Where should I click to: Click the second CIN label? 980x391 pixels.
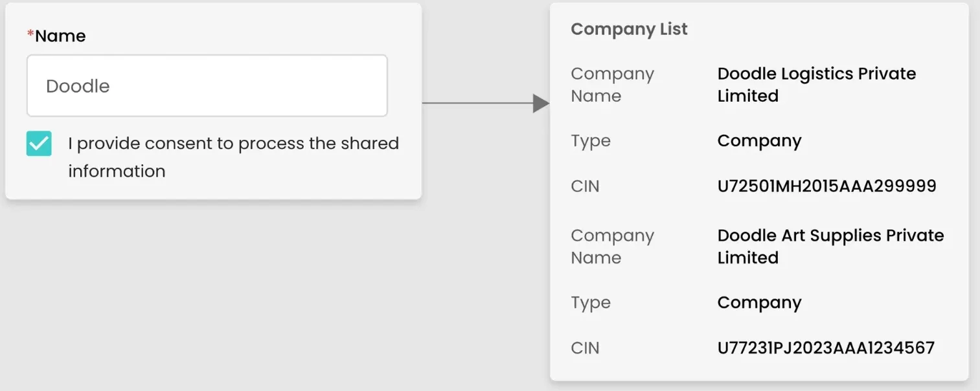tap(585, 348)
